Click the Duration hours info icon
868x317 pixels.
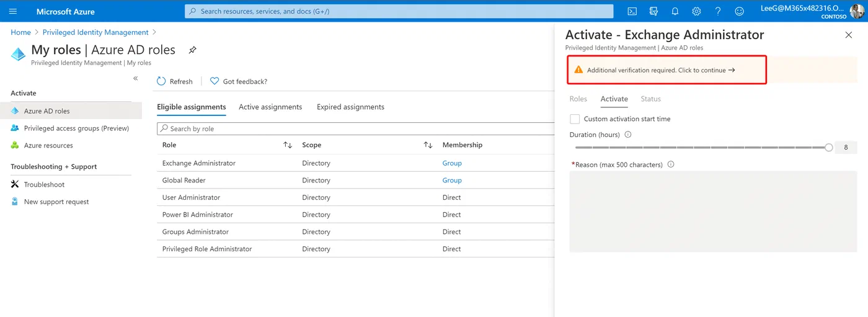click(628, 135)
